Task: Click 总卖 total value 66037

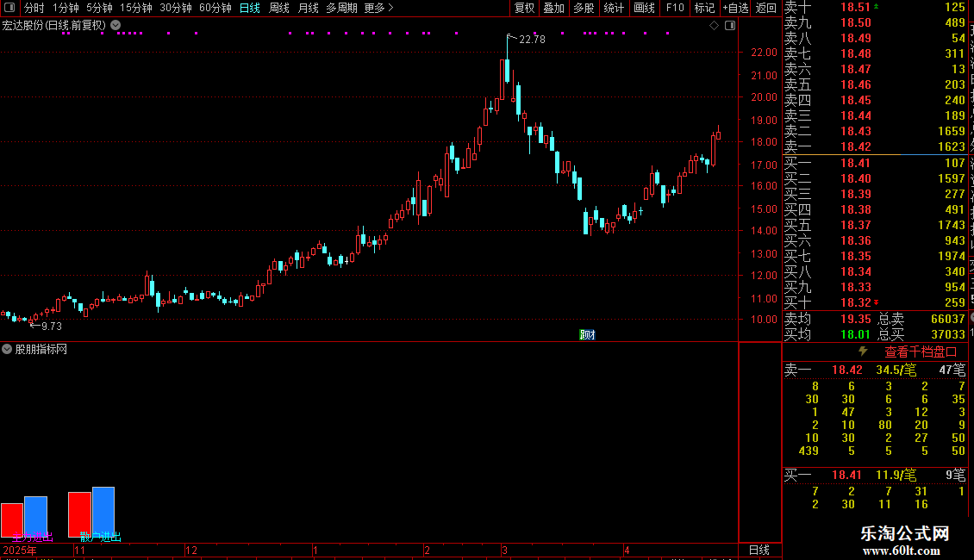Action: pyautogui.click(x=948, y=319)
